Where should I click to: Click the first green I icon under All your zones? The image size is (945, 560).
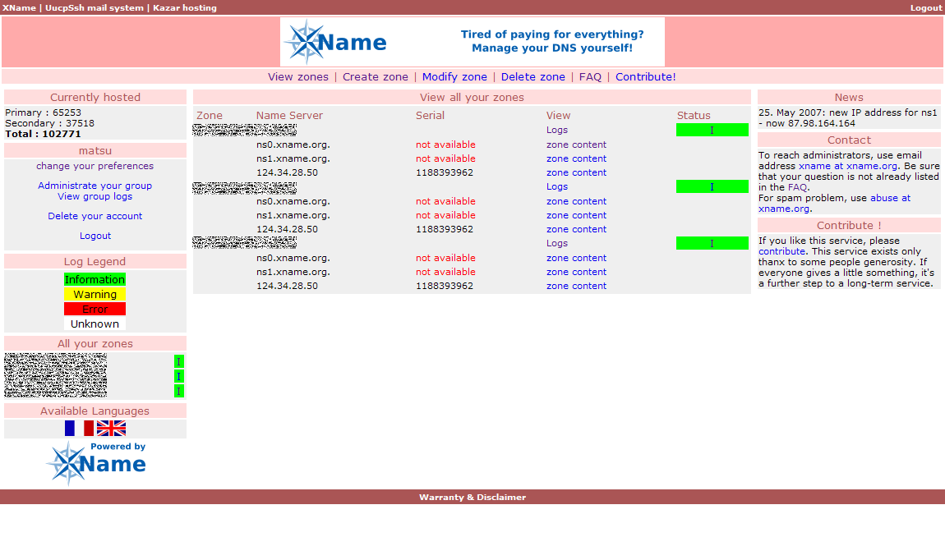[x=179, y=361]
